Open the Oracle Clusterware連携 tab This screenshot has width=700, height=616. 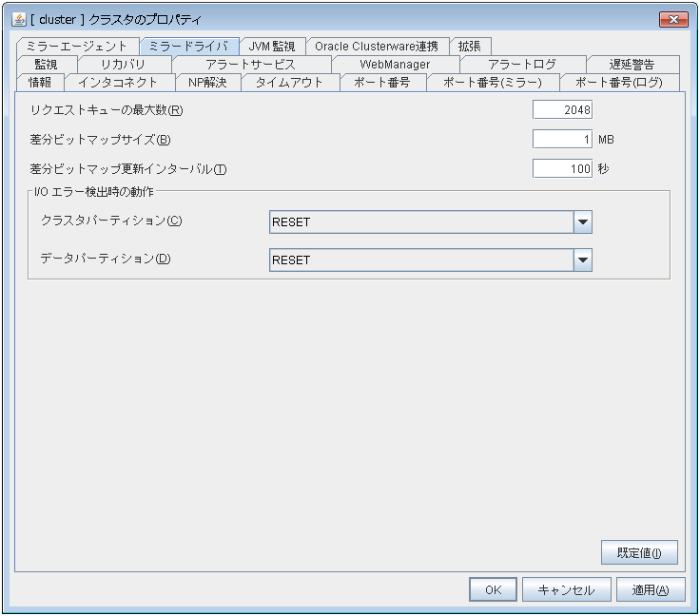[x=377, y=46]
